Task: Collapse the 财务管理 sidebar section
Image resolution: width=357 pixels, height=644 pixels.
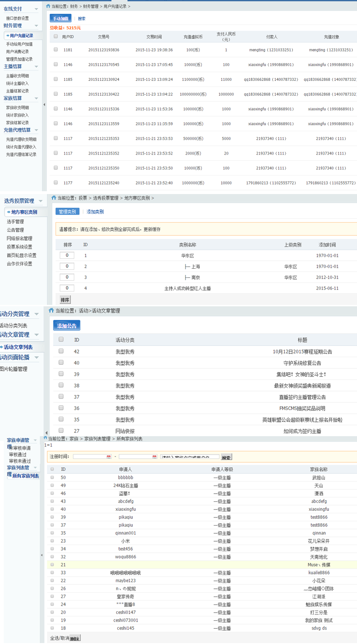Action: tap(36, 26)
